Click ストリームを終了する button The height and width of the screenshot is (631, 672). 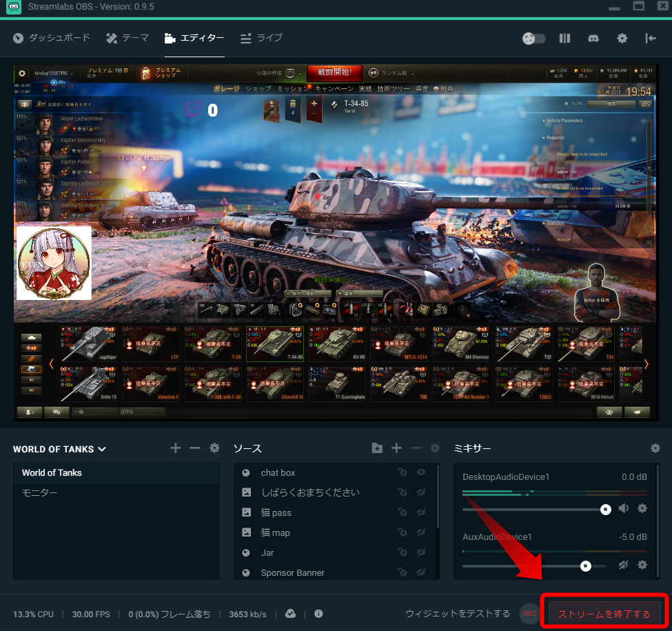coord(604,614)
